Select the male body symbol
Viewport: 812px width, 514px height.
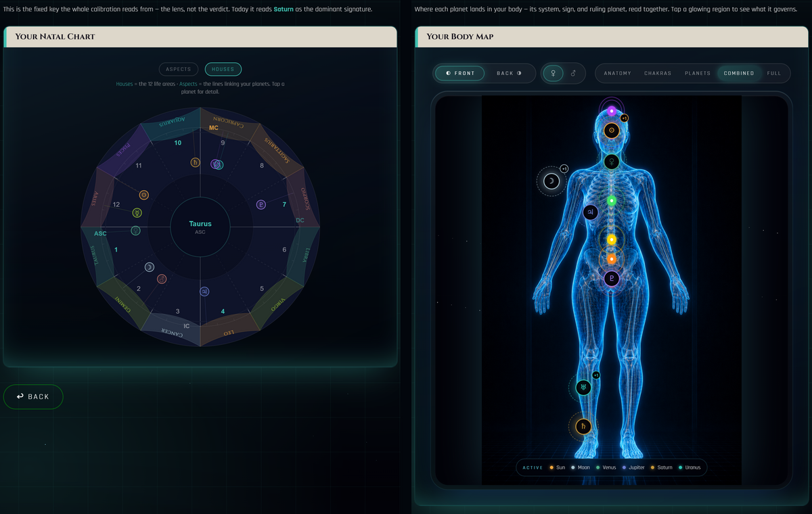click(x=573, y=73)
